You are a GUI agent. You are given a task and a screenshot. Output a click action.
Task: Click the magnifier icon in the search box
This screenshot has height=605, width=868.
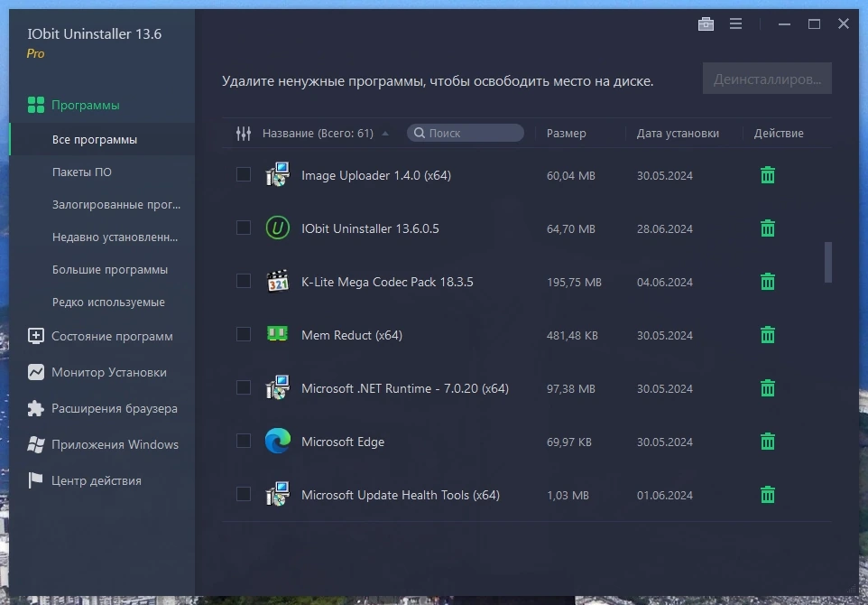[x=420, y=133]
